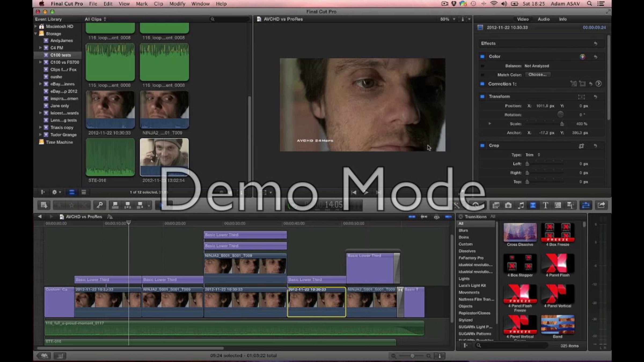Reset the Crop parameters arrow
644x362 pixels.
(x=595, y=146)
